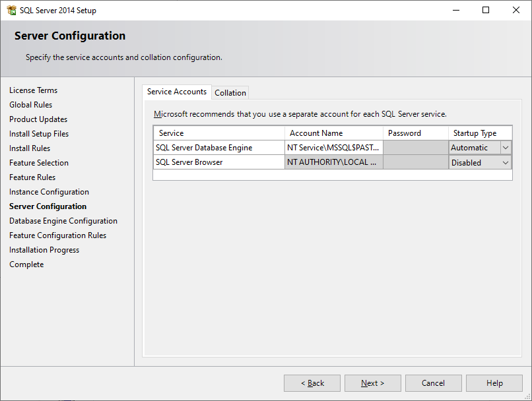Click License Terms in the steps list
This screenshot has width=532, height=401.
[x=33, y=90]
